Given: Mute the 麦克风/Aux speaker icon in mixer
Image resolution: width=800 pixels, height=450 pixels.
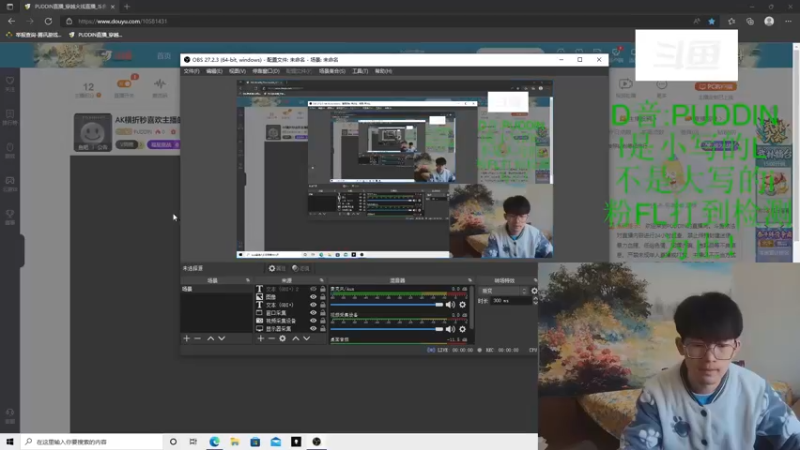Looking at the screenshot, I should click(x=450, y=305).
